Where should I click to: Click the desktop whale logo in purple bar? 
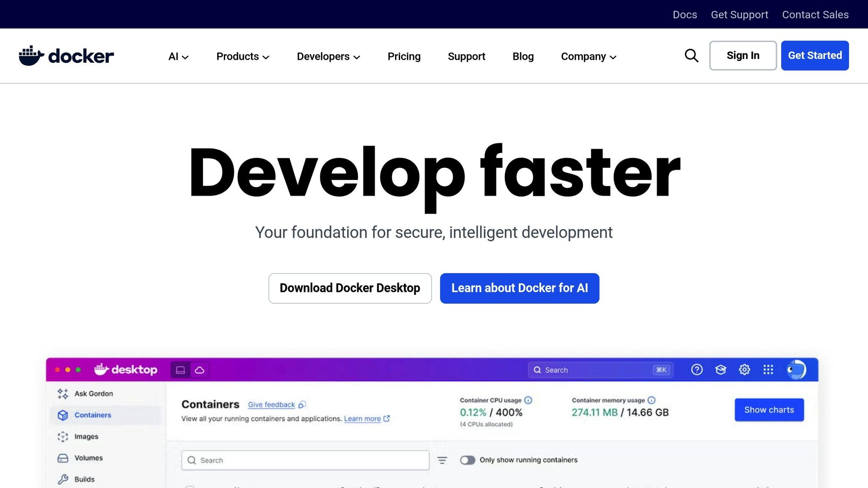125,370
